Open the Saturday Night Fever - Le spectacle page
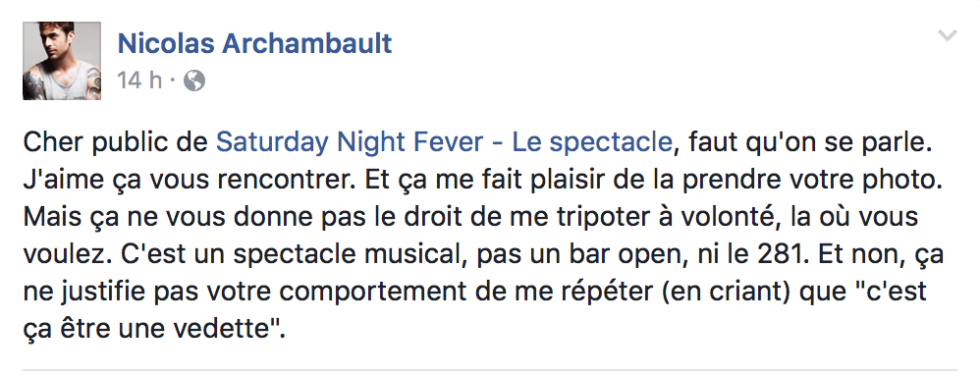The width and height of the screenshot is (980, 375). 443,143
